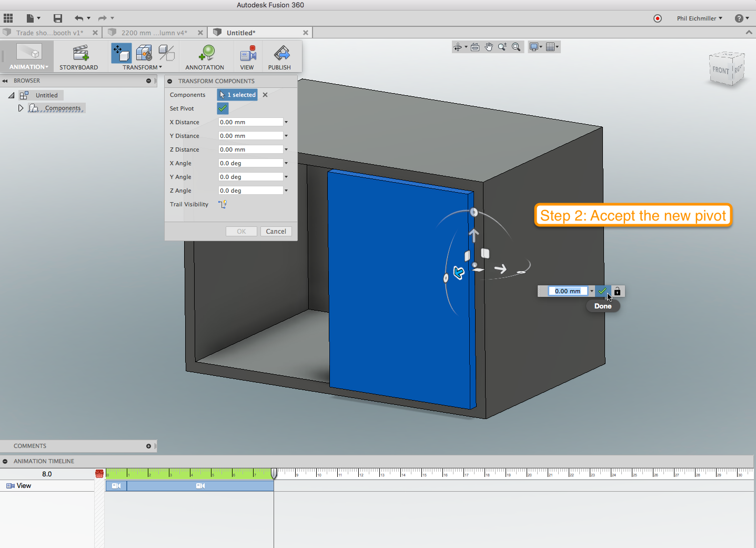Open the Transform menu label
The width and height of the screenshot is (756, 548).
pos(142,67)
